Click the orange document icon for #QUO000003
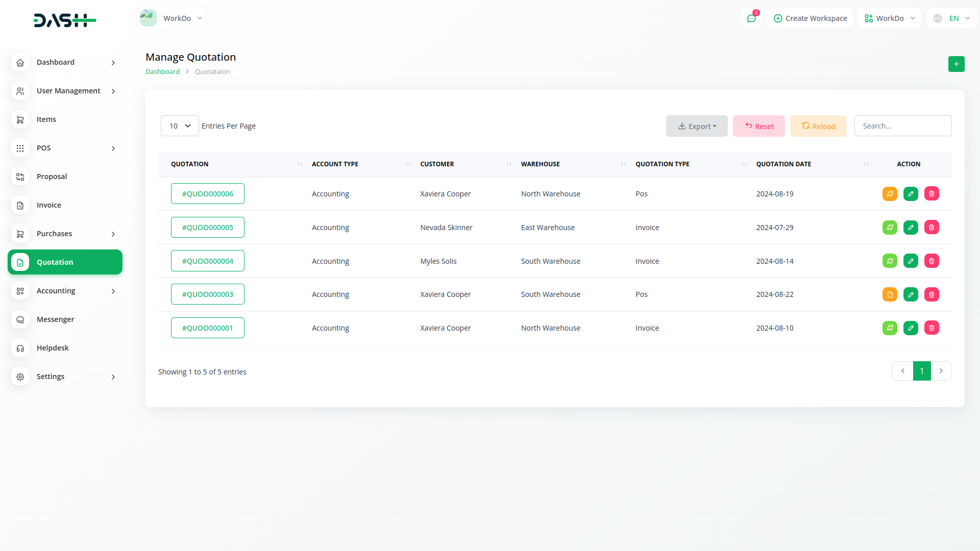 tap(890, 294)
